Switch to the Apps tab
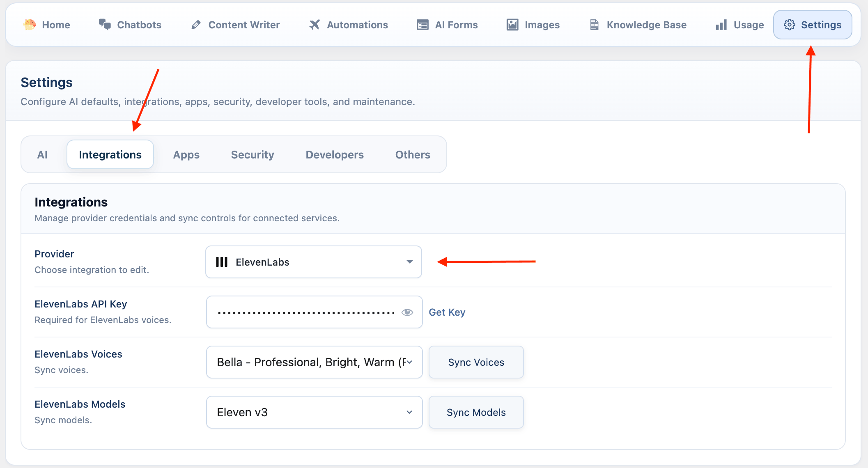The width and height of the screenshot is (868, 468). [186, 155]
